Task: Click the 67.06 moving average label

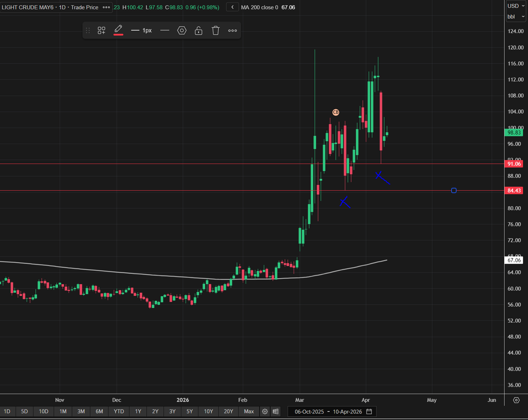Action: pyautogui.click(x=514, y=260)
